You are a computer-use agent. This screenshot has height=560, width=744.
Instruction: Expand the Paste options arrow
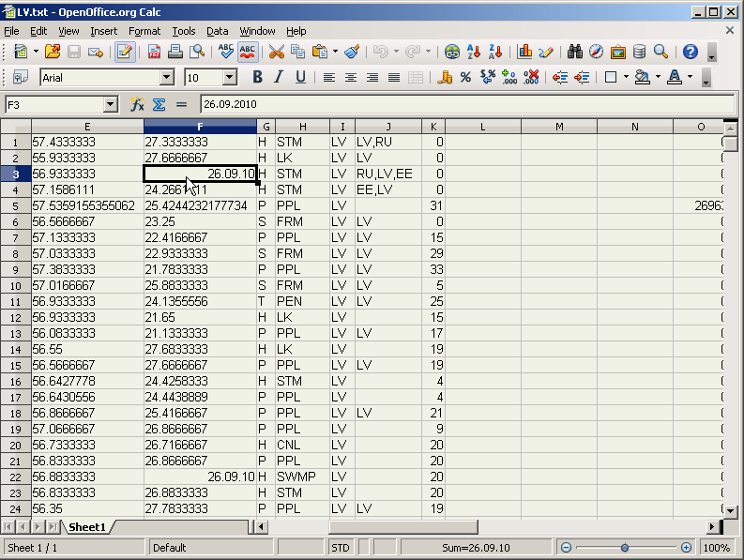tap(335, 52)
